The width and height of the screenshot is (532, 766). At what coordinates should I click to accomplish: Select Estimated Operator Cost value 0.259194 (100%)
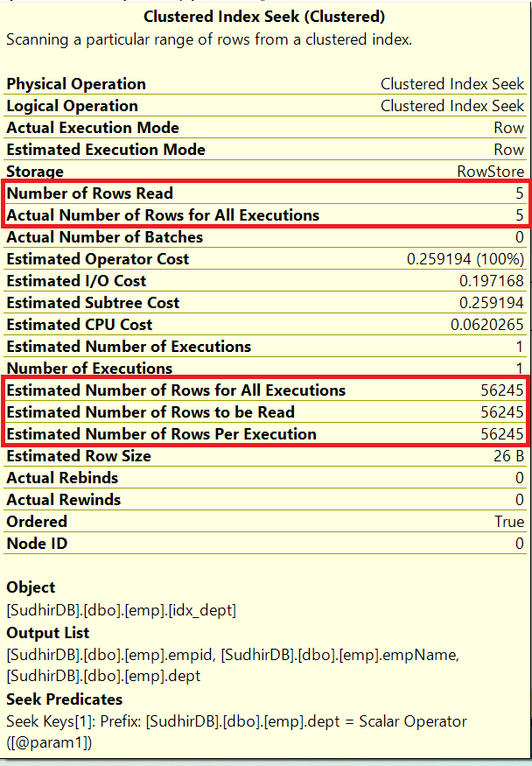465,259
